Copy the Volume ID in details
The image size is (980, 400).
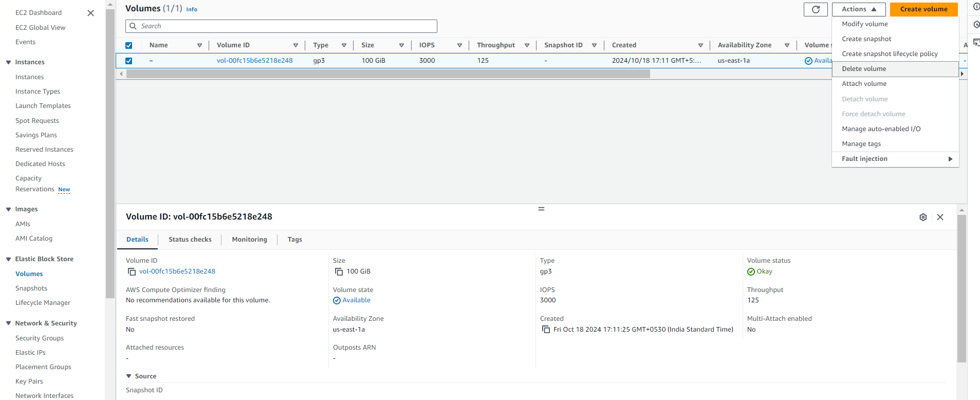point(132,271)
